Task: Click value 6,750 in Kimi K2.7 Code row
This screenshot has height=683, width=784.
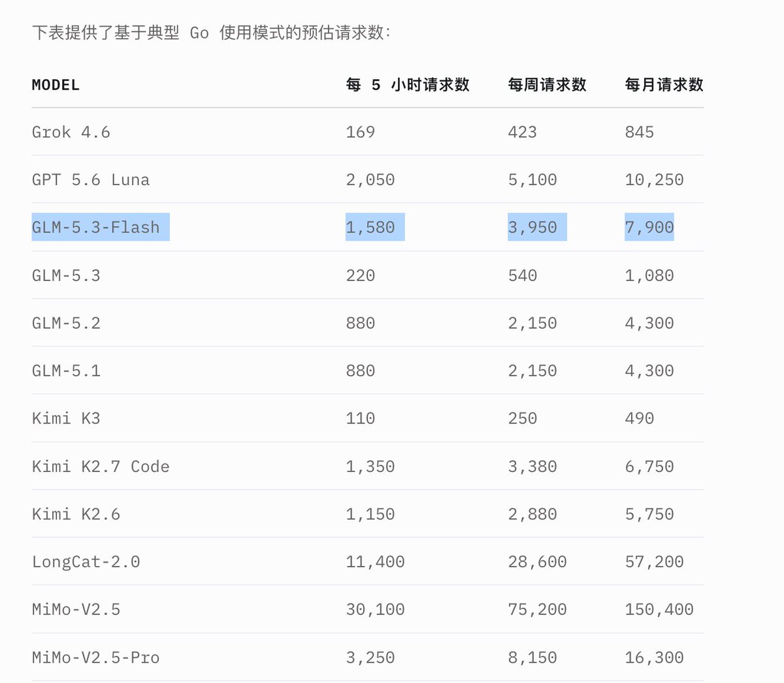Action: click(649, 467)
